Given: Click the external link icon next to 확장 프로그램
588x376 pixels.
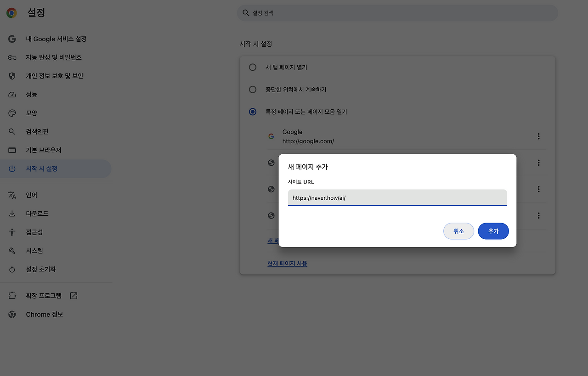Looking at the screenshot, I should point(73,296).
